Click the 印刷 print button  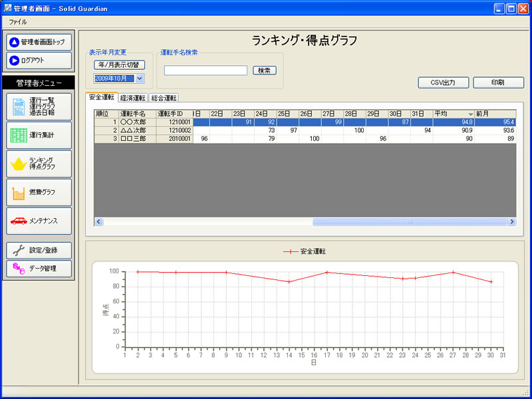(x=497, y=83)
